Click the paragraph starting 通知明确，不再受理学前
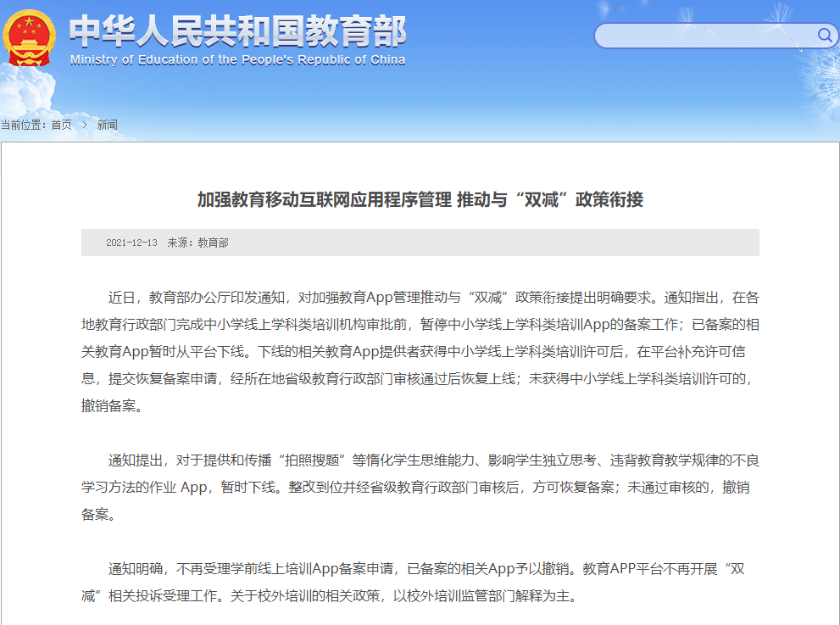Viewport: 840px width, 625px height. point(413,582)
